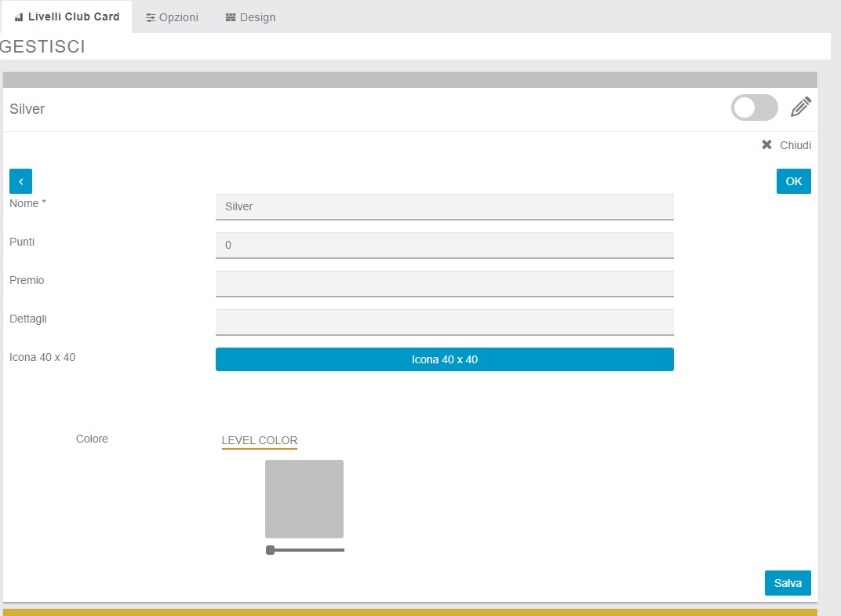
Task: Click into the Punti field
Action: 444,245
